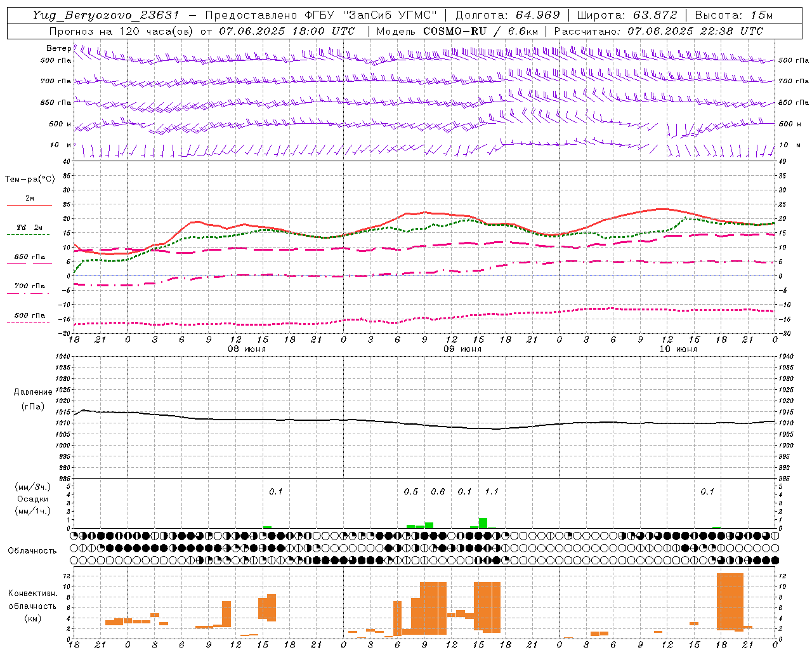Select the Осадки precipitation label
The width and height of the screenshot is (812, 650).
32,499
